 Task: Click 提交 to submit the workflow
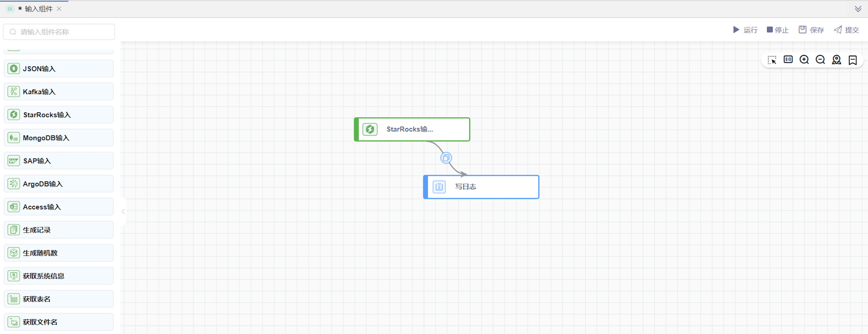point(846,30)
